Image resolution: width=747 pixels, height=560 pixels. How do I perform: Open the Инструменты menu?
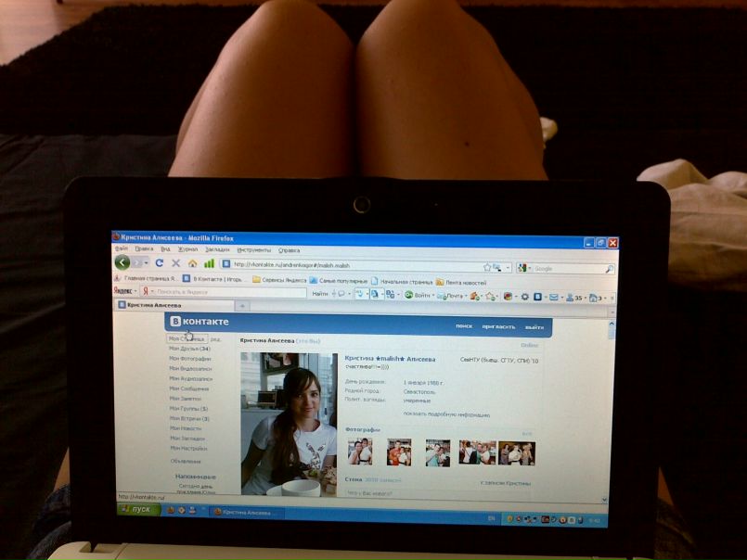tap(254, 250)
